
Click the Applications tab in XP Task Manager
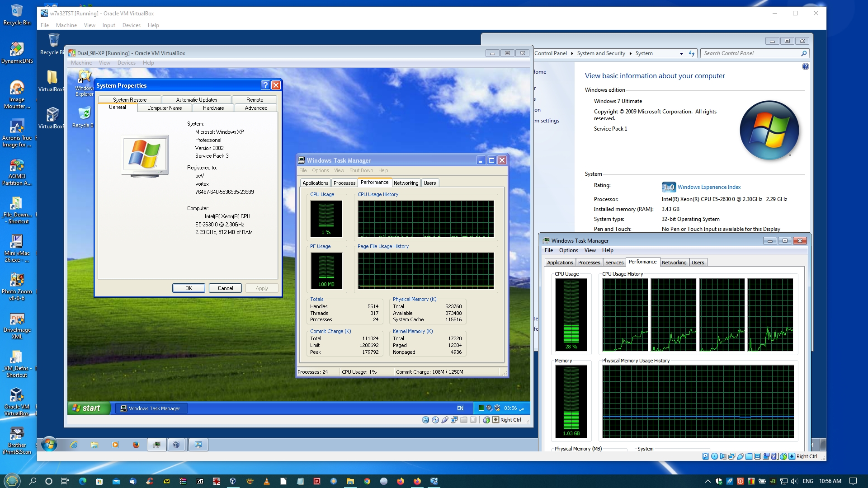coord(315,183)
